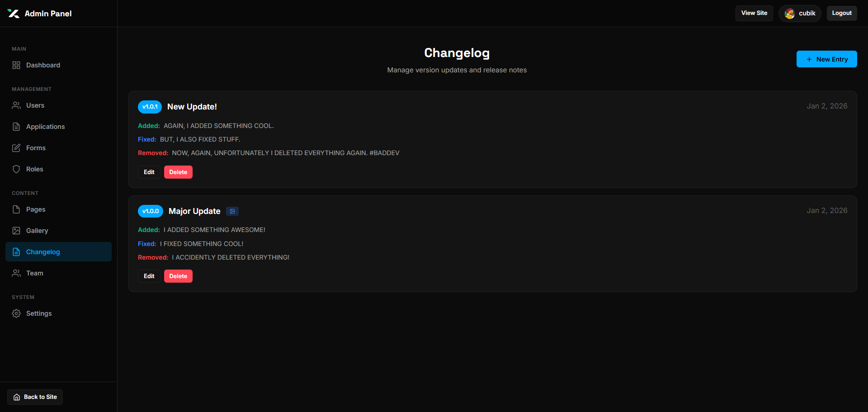868x412 pixels.
Task: Click 'I ACCIDENTLY DELETED EVERYTHING!' line
Action: [x=231, y=257]
